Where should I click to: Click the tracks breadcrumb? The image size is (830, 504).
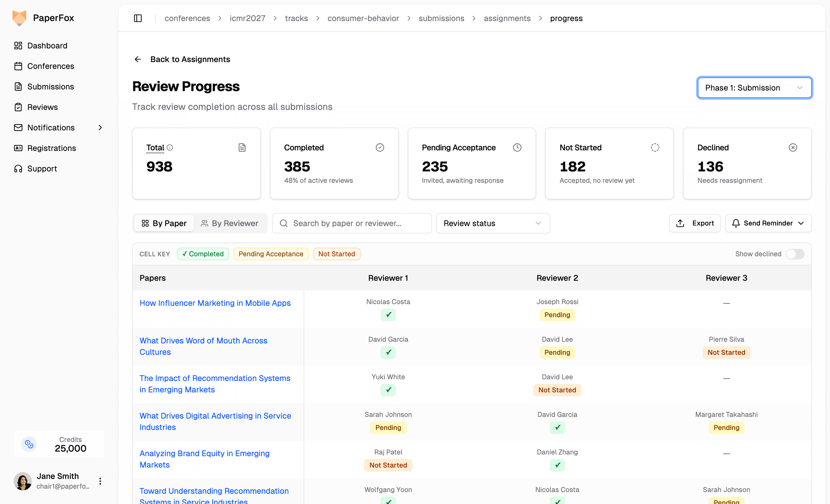click(x=297, y=18)
